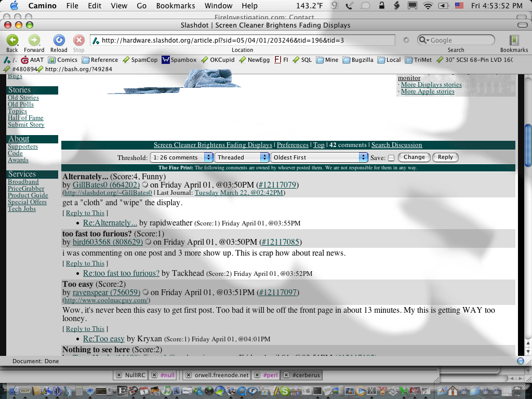Open the Bookmarks manager from the toolbar
Viewport: 532px width, 399px height.
(x=514, y=40)
